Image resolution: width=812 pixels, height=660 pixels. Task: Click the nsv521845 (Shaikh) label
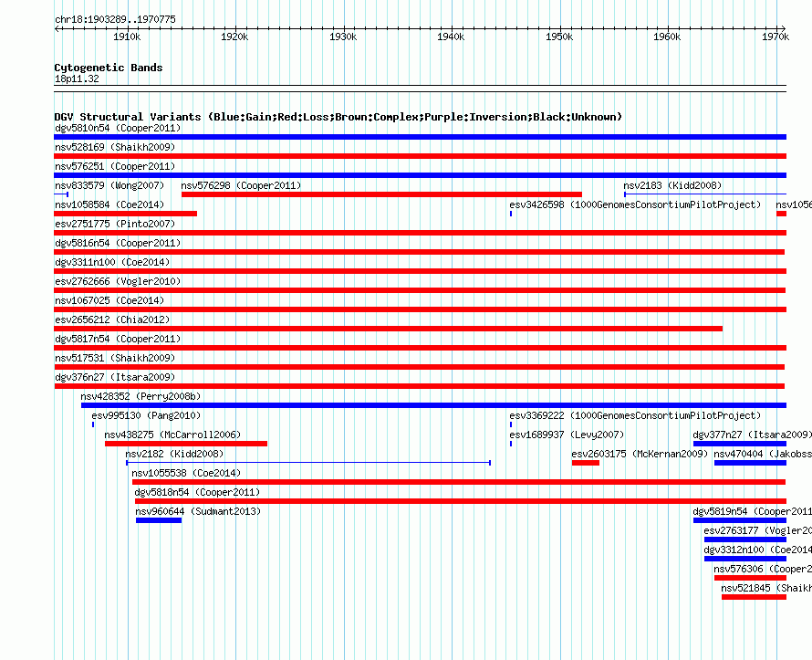tap(766, 588)
